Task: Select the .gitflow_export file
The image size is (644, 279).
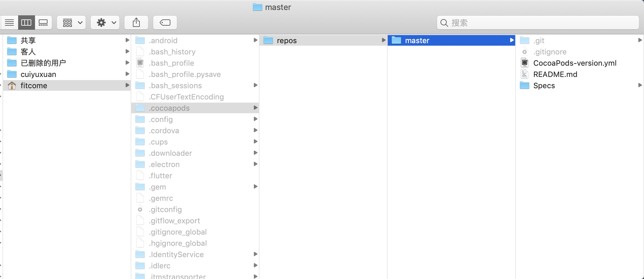Action: pyautogui.click(x=195, y=221)
